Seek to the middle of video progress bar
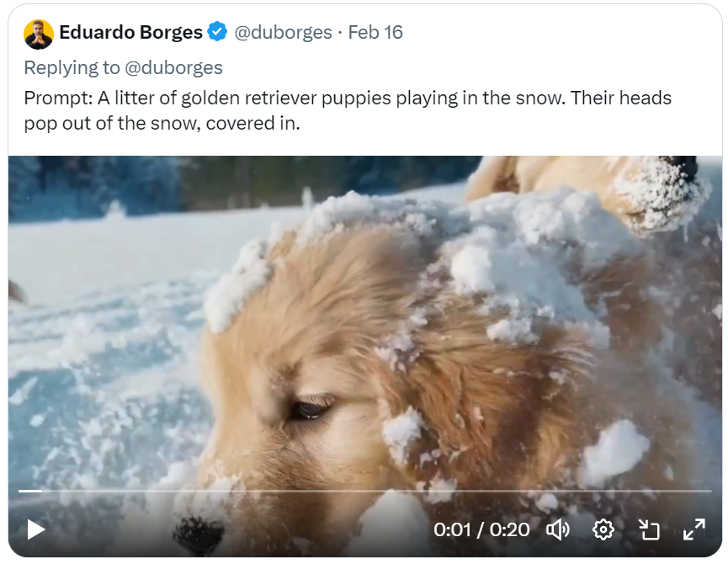Image resolution: width=728 pixels, height=569 pixels. [x=365, y=491]
